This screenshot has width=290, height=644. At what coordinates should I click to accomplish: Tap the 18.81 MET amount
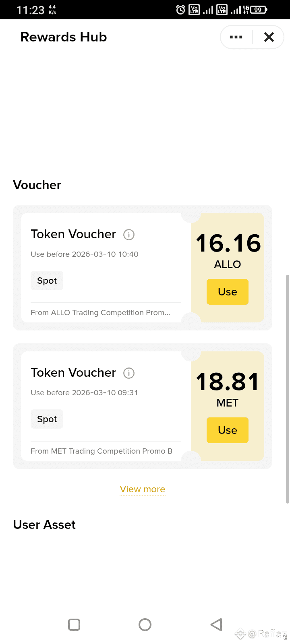tap(228, 382)
